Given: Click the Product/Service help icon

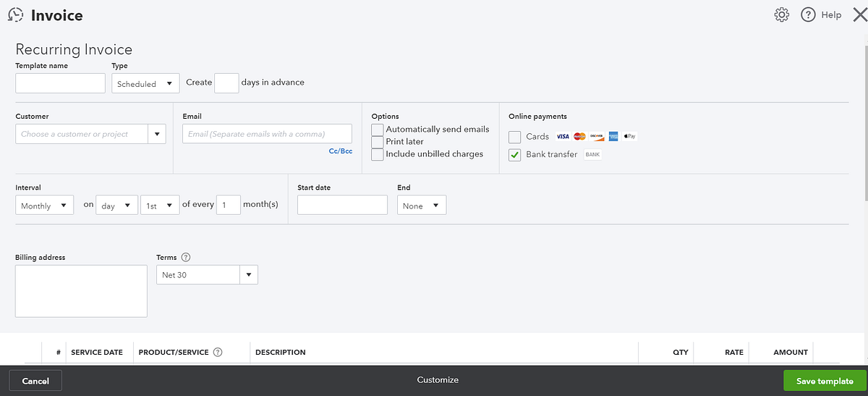Looking at the screenshot, I should point(218,352).
